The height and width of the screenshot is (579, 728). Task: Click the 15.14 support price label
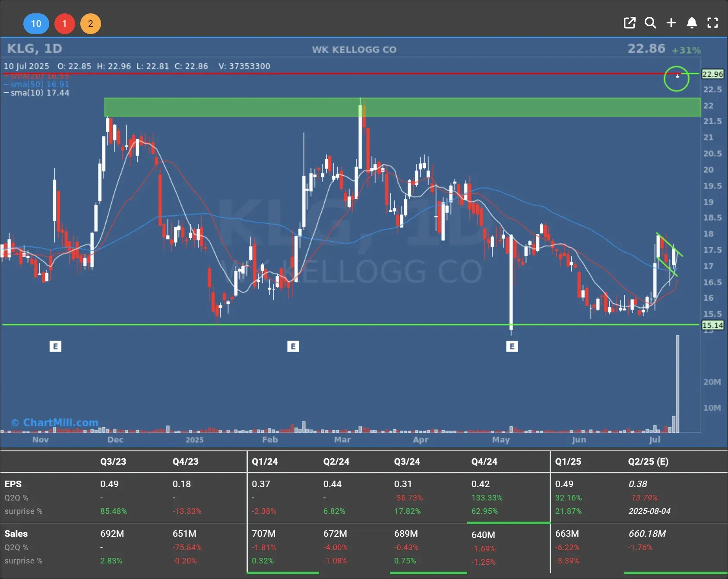point(712,325)
